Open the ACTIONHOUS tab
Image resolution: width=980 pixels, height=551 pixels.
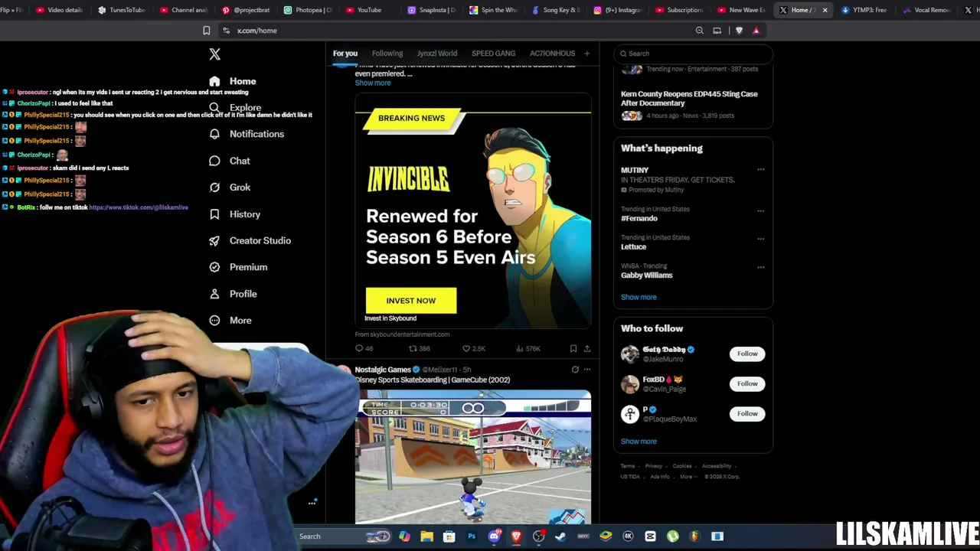pos(553,54)
